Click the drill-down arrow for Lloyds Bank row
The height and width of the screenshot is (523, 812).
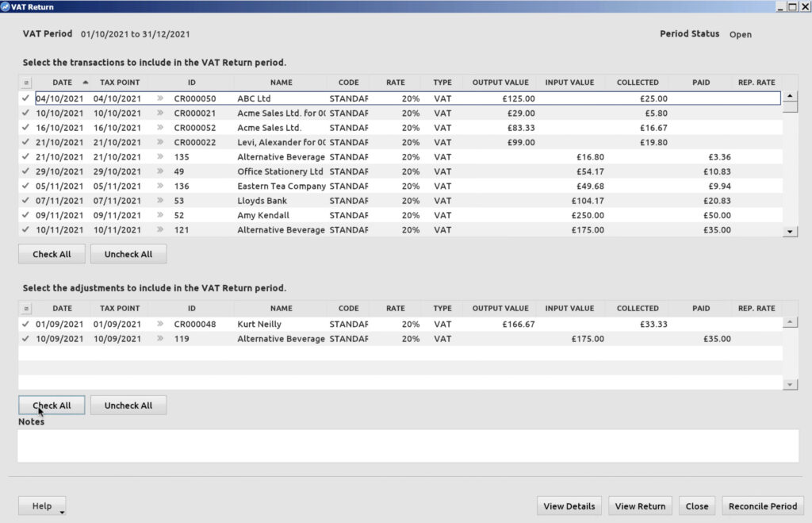pos(160,201)
